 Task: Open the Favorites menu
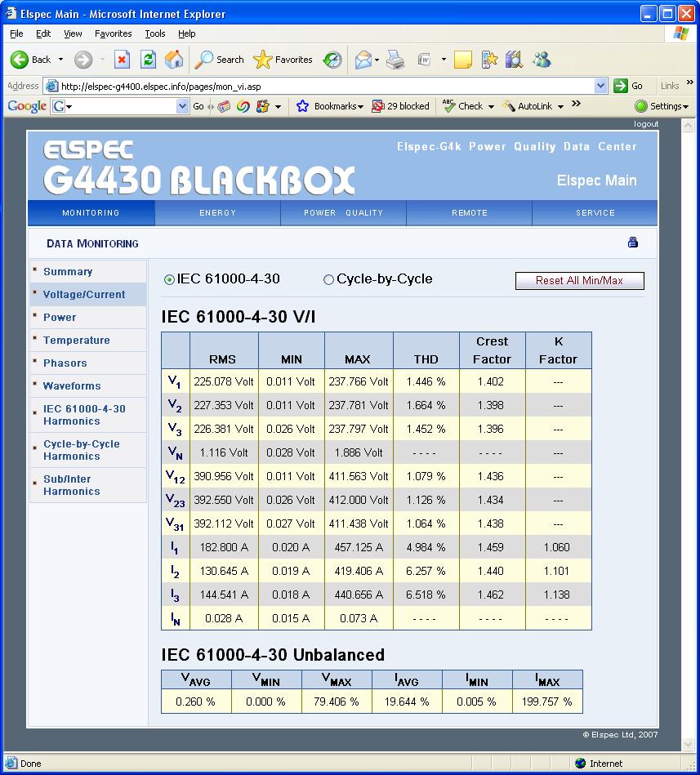point(114,33)
